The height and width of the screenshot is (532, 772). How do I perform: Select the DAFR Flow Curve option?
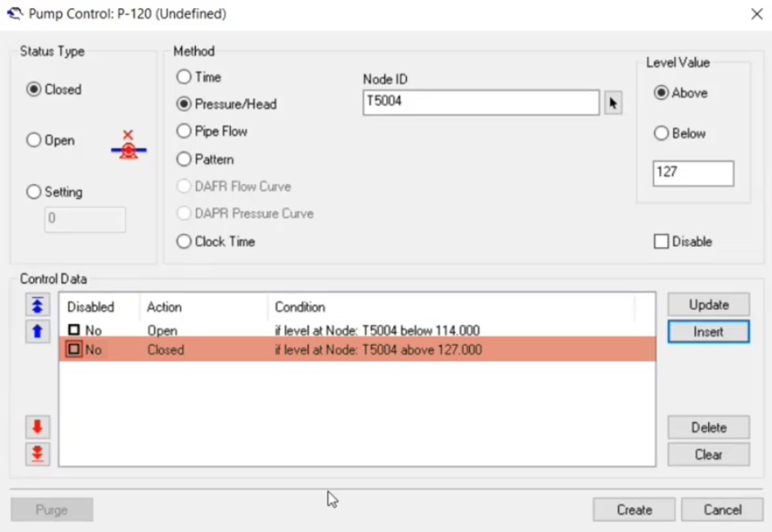coord(234,186)
